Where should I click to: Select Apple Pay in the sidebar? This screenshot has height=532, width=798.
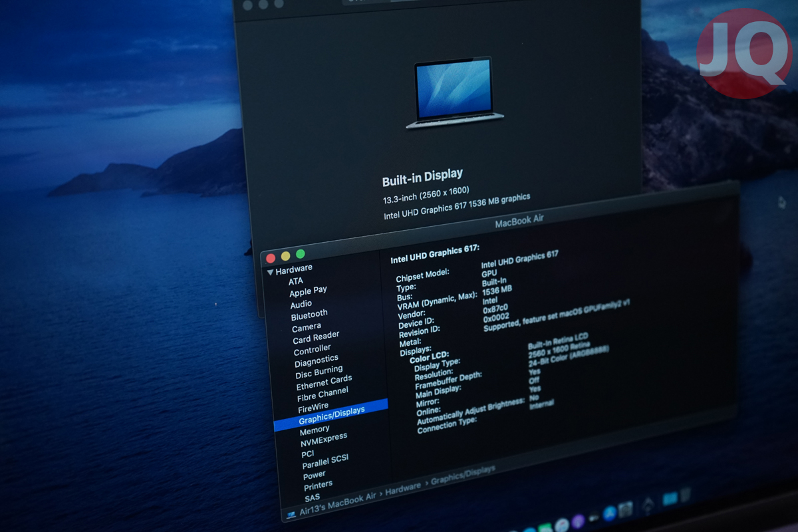pyautogui.click(x=308, y=291)
